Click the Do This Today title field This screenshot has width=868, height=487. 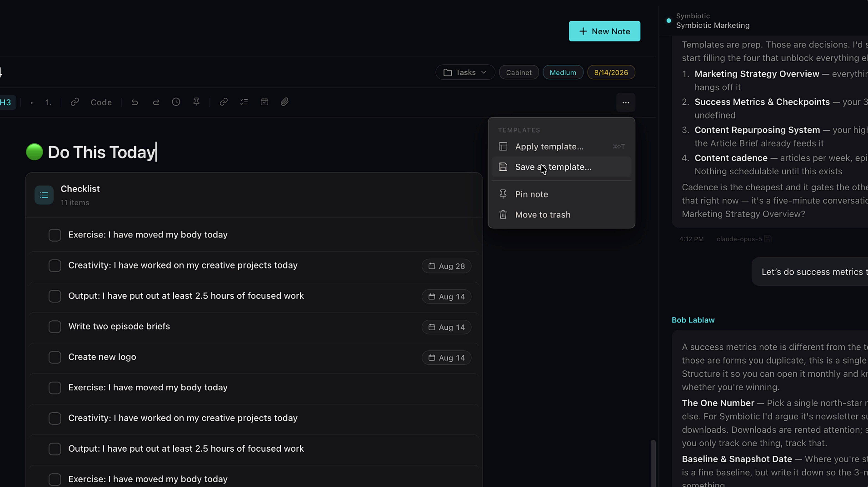pos(102,152)
